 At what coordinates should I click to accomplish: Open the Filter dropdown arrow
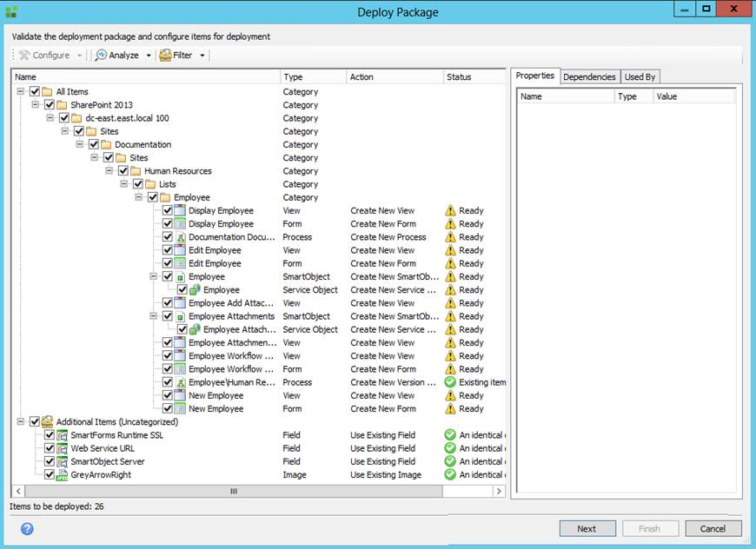(202, 56)
